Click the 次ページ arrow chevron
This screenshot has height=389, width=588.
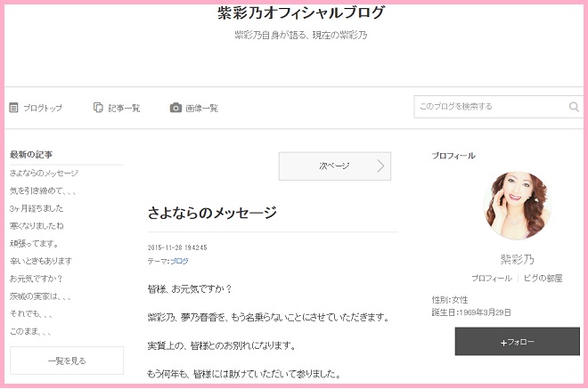[x=380, y=166]
